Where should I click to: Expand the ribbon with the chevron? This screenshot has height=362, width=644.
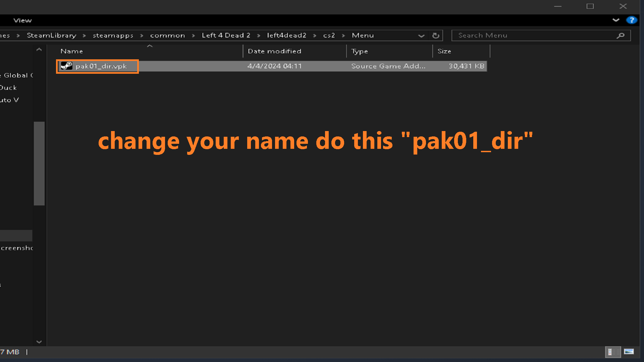[616, 20]
